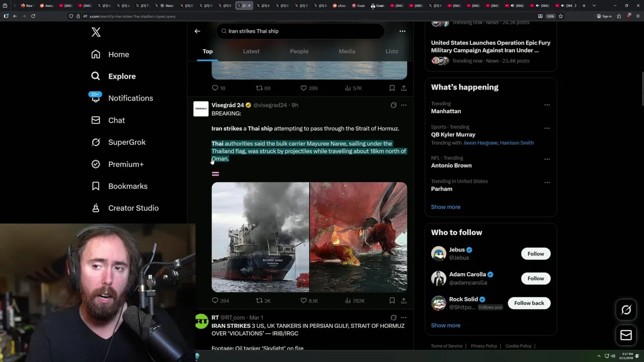The width and height of the screenshot is (644, 362).
Task: Open Notifications in sidebar
Action: (x=122, y=98)
